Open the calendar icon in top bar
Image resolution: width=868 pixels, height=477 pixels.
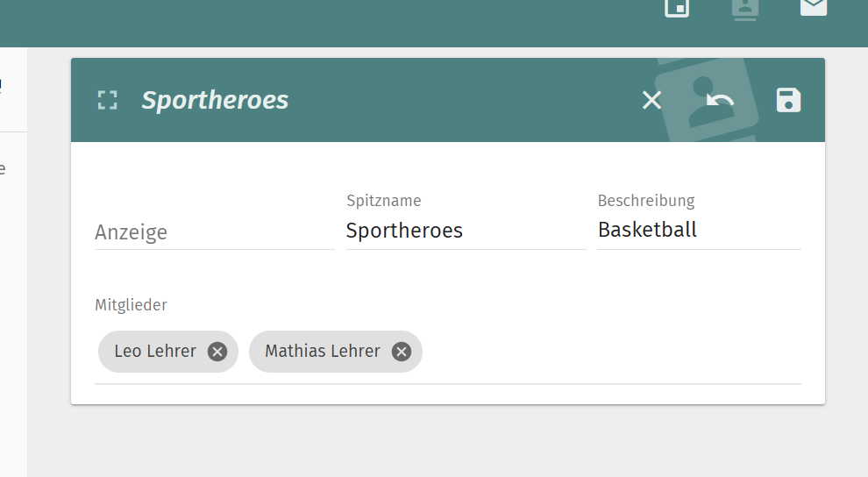point(677,8)
